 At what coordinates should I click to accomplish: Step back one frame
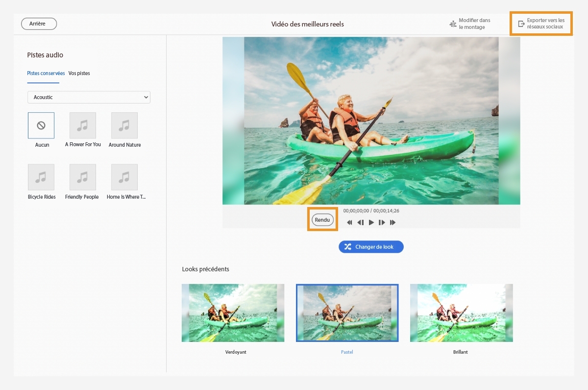(x=361, y=223)
